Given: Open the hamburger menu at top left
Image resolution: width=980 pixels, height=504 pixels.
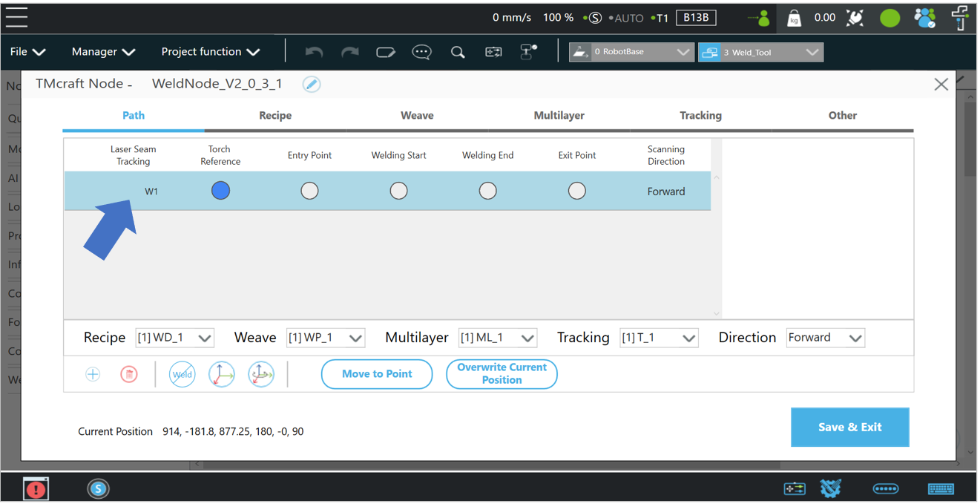Looking at the screenshot, I should (x=16, y=17).
